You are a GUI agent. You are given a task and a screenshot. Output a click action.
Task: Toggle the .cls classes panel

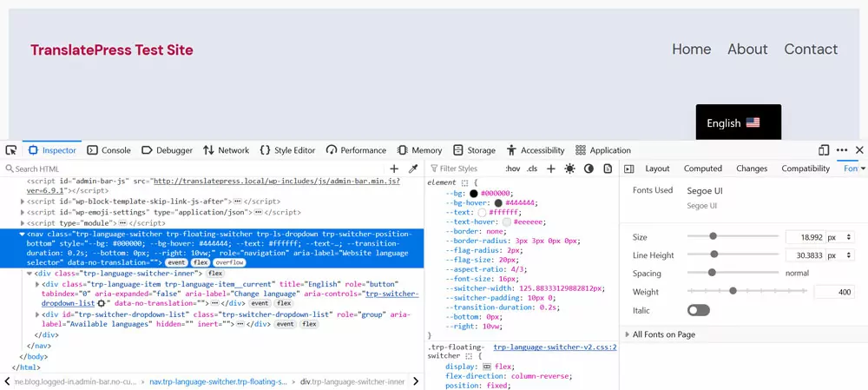(532, 169)
